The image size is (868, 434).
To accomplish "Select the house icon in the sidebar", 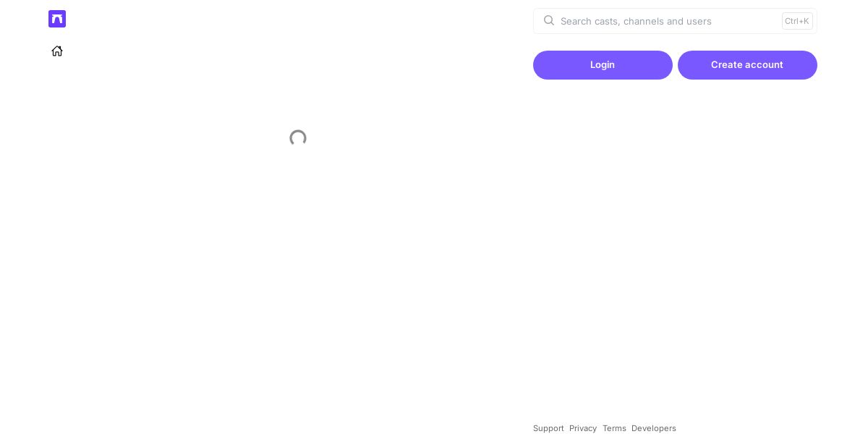I will pyautogui.click(x=57, y=51).
